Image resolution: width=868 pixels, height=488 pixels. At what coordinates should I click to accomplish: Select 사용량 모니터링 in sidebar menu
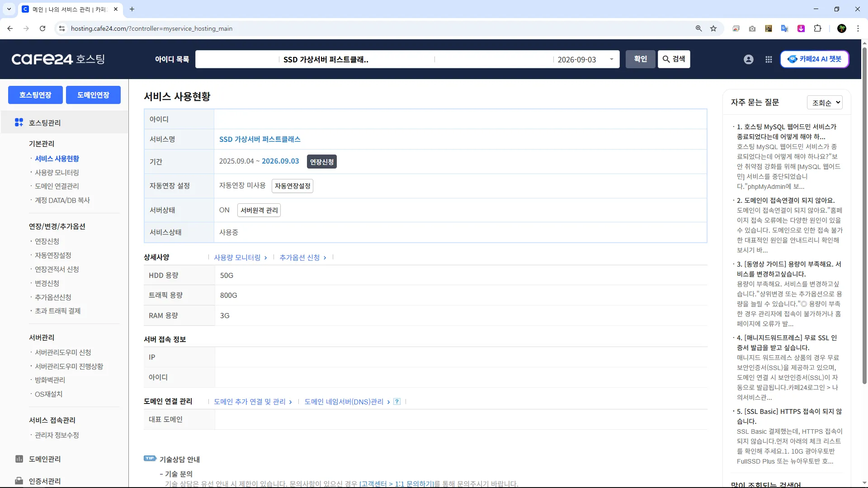(57, 173)
